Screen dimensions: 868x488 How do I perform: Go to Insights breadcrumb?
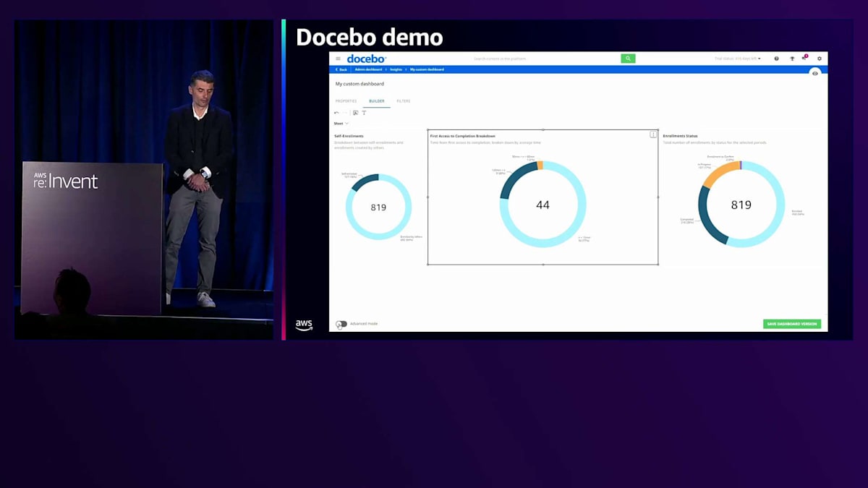click(396, 69)
